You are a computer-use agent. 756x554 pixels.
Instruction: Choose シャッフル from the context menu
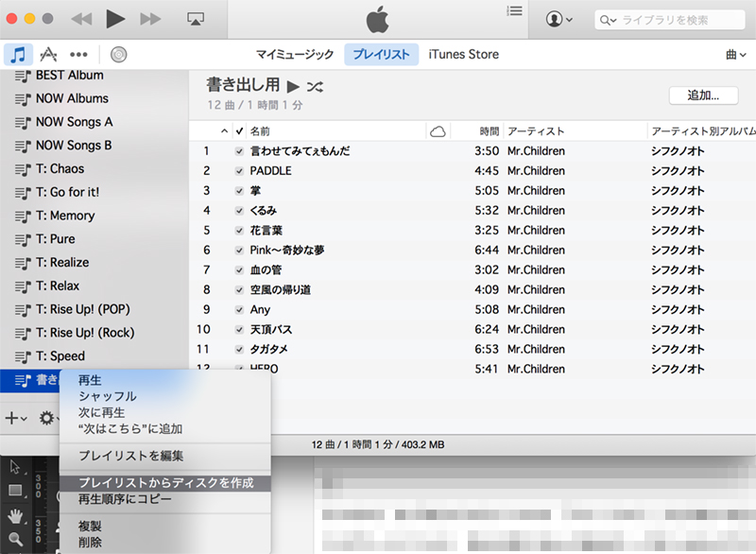pyautogui.click(x=164, y=396)
